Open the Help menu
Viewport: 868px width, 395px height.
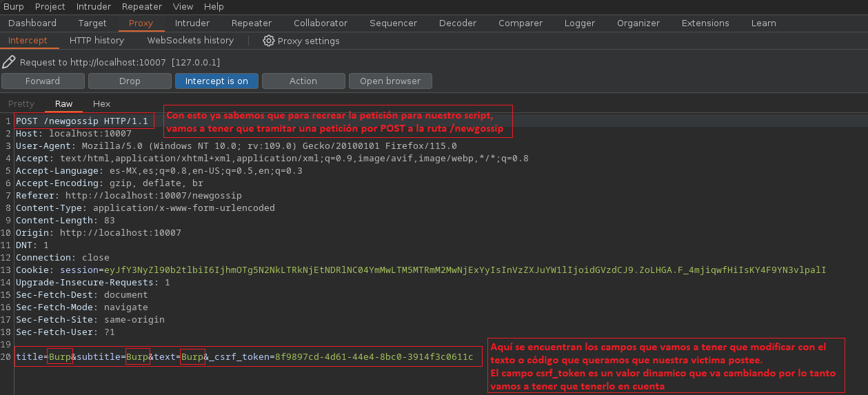(214, 6)
